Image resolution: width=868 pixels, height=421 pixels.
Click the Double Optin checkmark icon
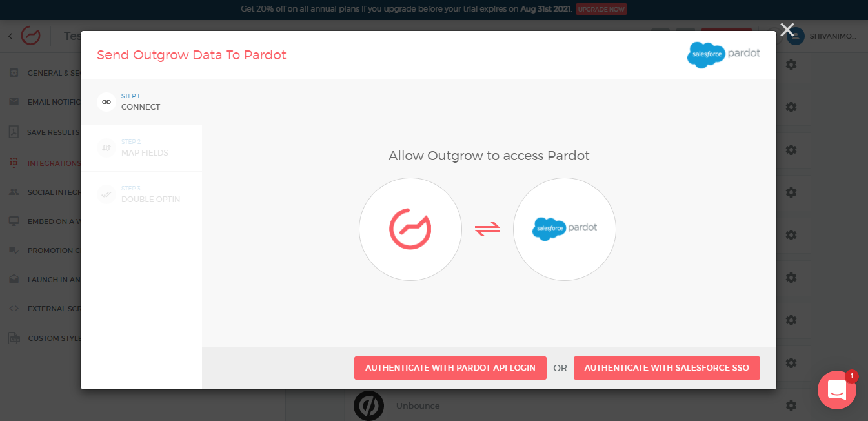click(106, 194)
